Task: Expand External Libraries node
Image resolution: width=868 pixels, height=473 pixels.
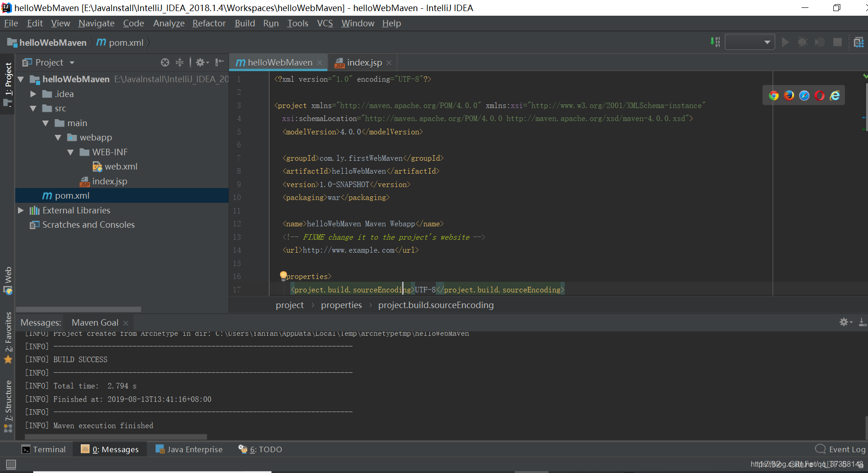Action: (21, 210)
